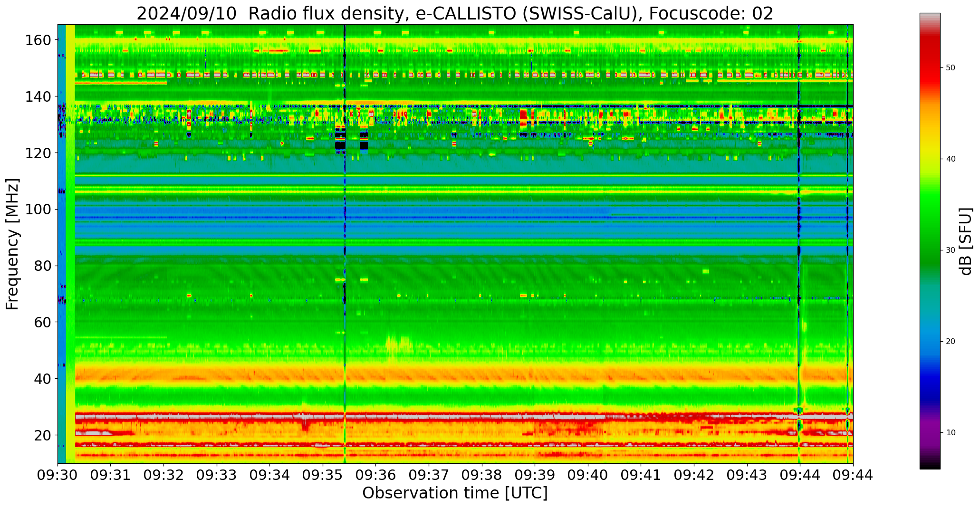Viewport: 980px width, 507px height.
Task: Click the 09:34 time tick label
Action: click(x=270, y=475)
